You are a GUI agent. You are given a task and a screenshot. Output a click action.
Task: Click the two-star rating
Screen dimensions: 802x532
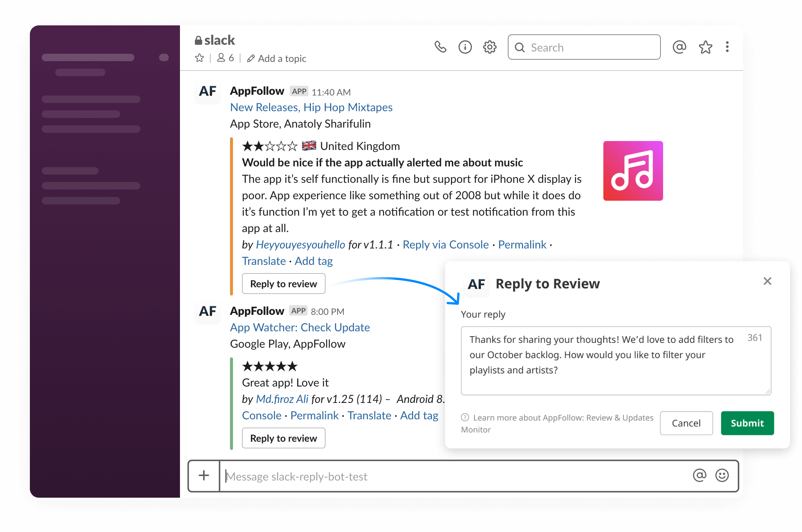point(270,146)
